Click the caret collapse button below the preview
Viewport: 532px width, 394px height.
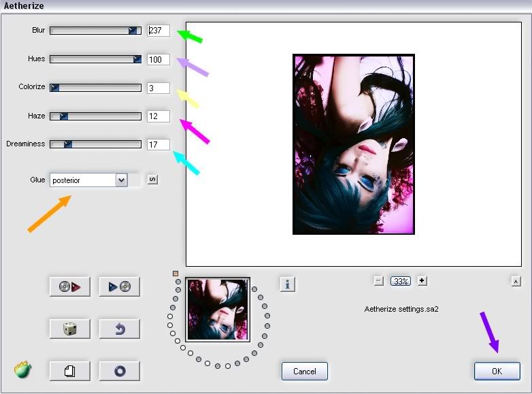coord(516,281)
